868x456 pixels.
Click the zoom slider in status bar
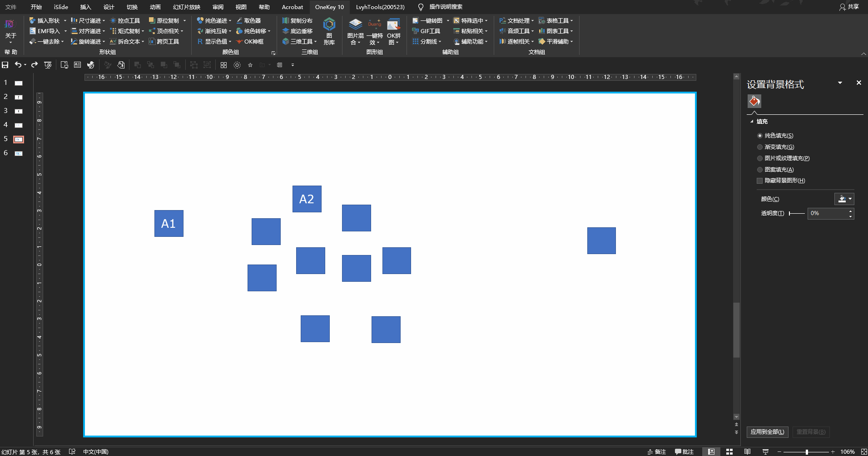[x=806, y=452]
